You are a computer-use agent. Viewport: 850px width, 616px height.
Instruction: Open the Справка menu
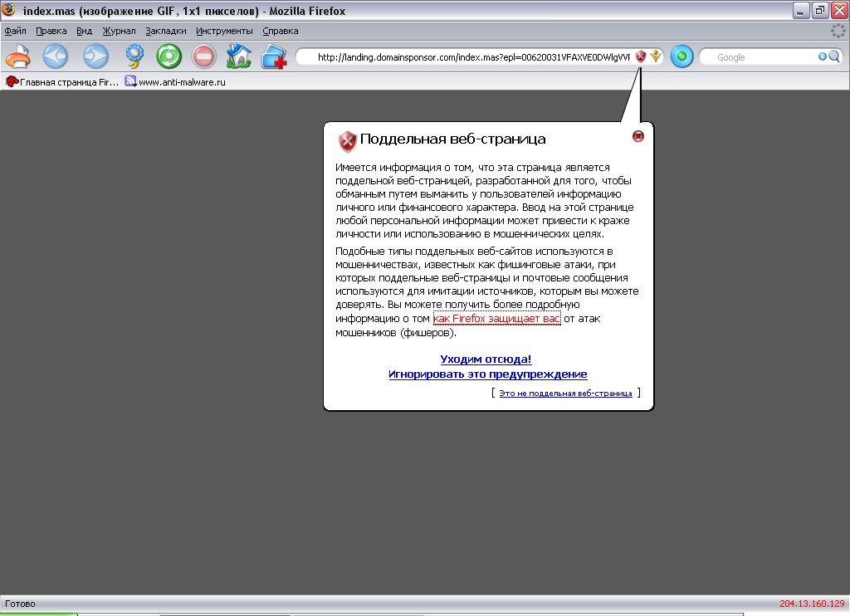[x=281, y=31]
